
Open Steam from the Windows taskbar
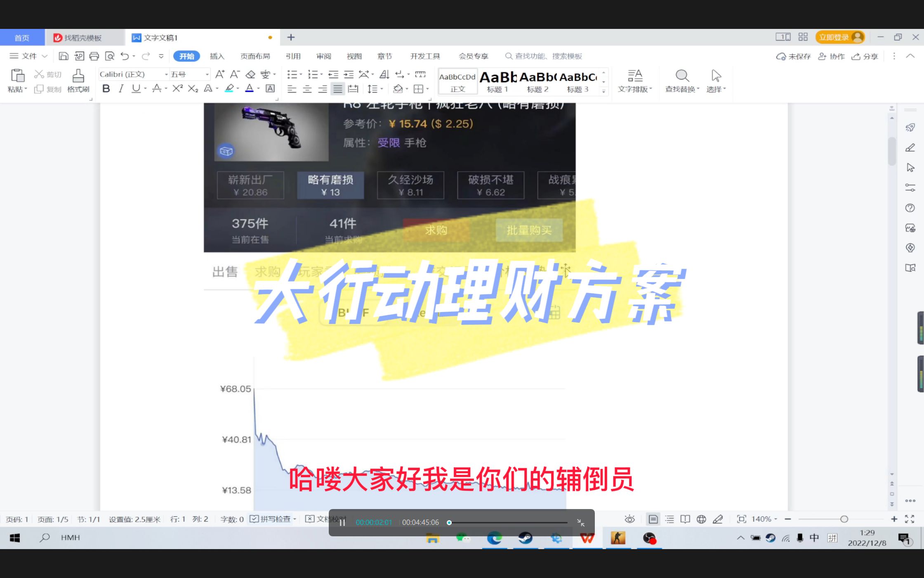[525, 538]
